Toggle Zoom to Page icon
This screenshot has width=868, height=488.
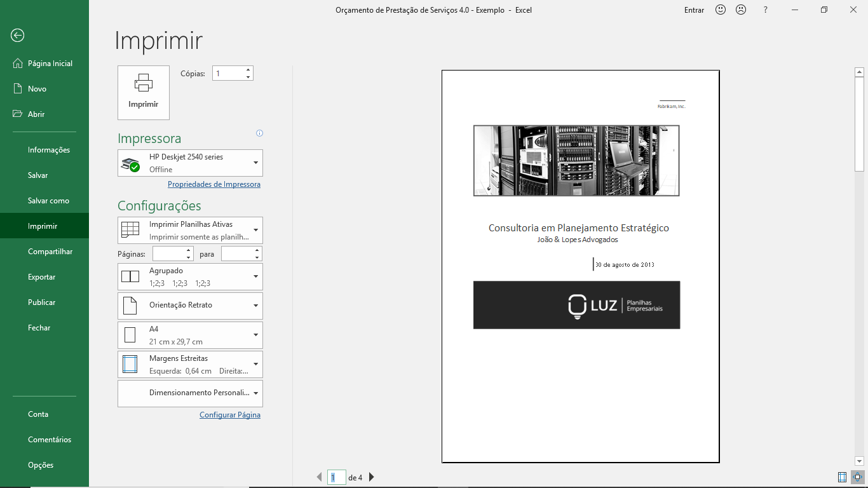(857, 477)
